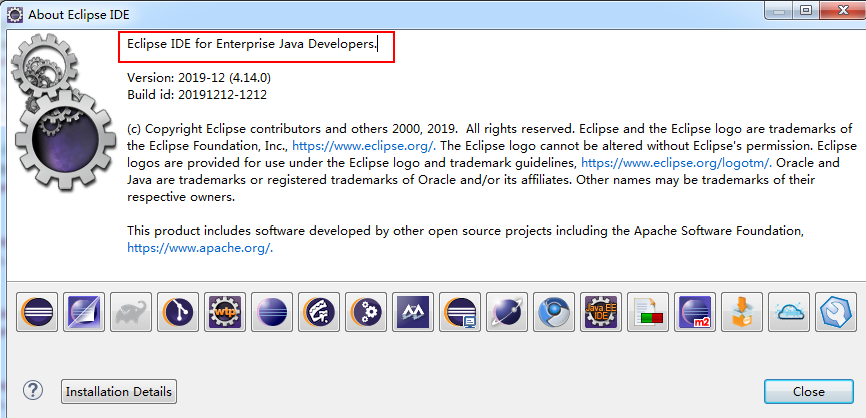Click the question mark help icon
Image resolution: width=866 pixels, height=418 pixels.
coord(33,390)
